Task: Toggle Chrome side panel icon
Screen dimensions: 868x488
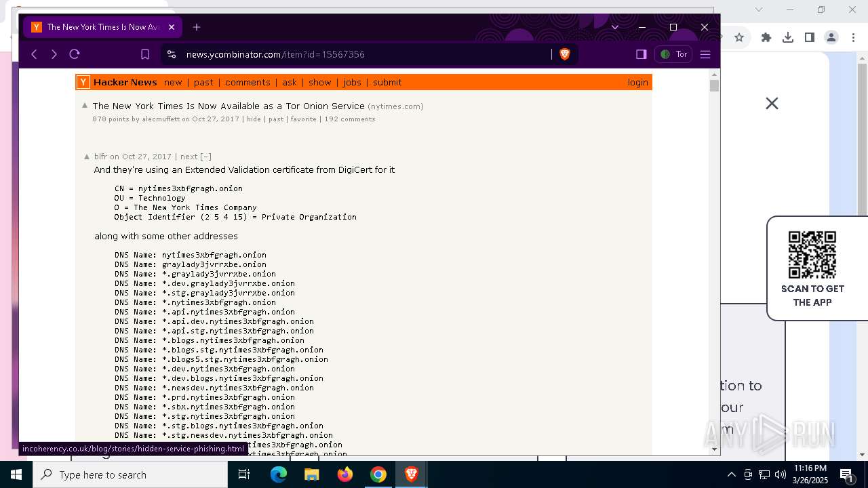Action: click(x=809, y=37)
